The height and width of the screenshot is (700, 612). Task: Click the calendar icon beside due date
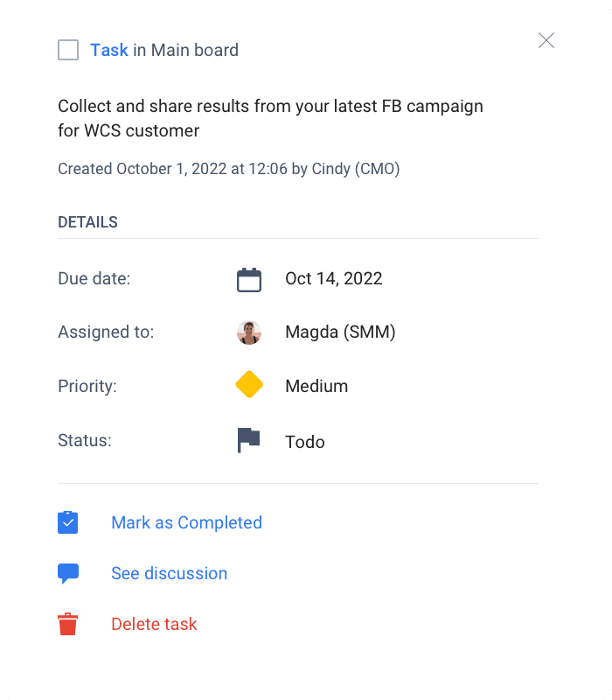[x=249, y=279]
